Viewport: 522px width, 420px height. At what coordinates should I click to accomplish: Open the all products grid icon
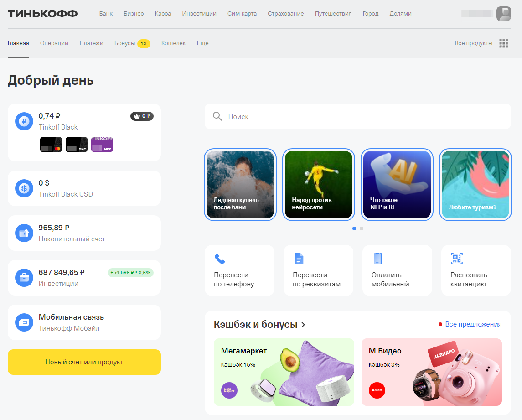tap(504, 43)
